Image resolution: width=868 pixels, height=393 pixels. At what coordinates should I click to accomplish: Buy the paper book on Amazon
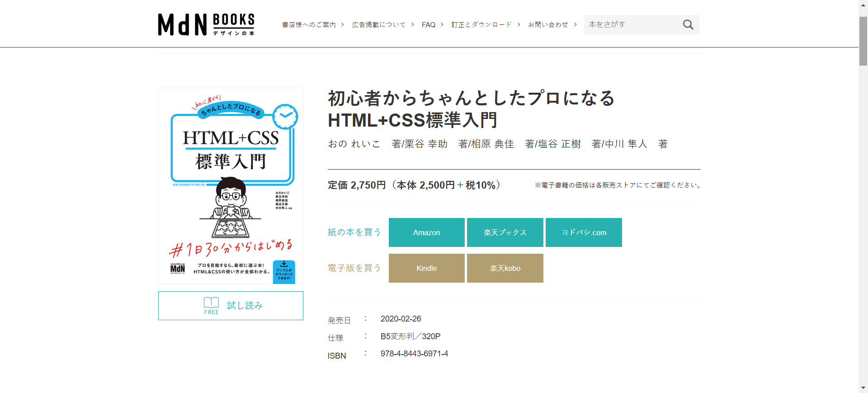tap(426, 232)
